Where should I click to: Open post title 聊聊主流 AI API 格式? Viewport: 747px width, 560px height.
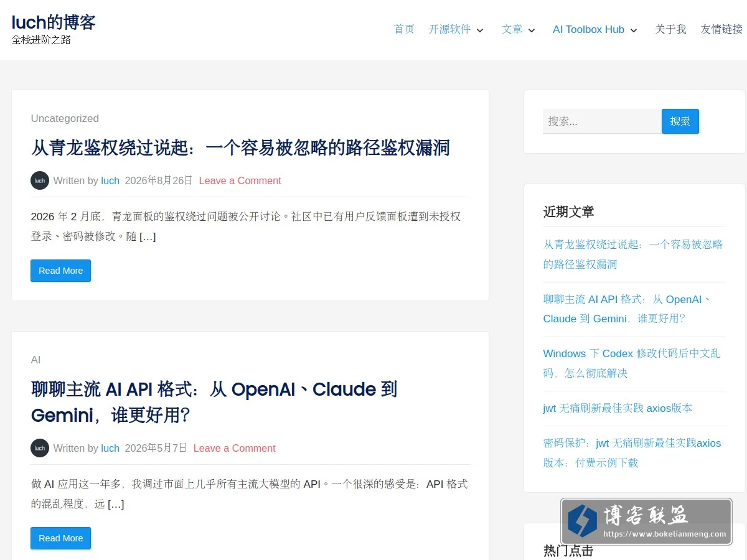click(214, 402)
